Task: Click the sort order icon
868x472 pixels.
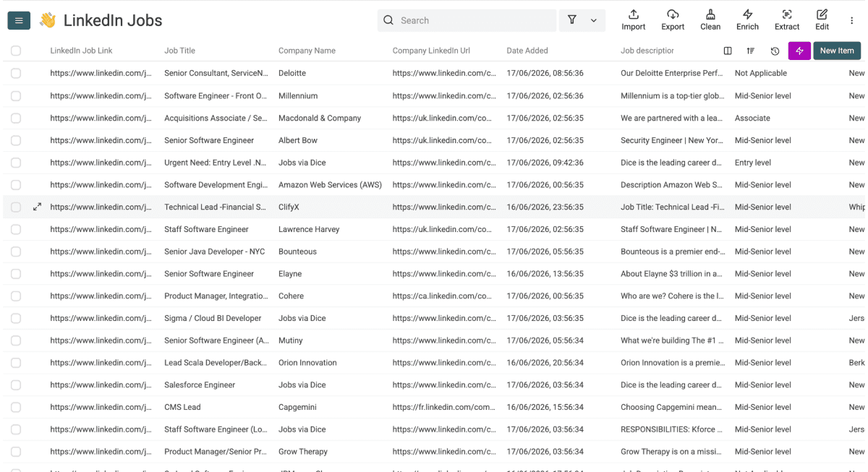Action: pyautogui.click(x=751, y=51)
